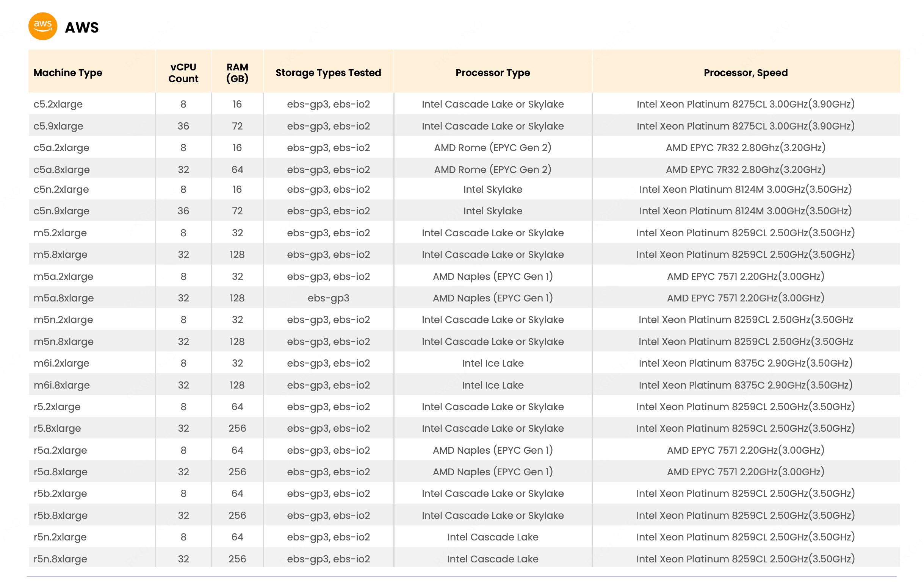Click the m6i.2xlarge Intel Ice Lake cell
Image resolution: width=924 pixels, height=584 pixels.
[x=492, y=363]
